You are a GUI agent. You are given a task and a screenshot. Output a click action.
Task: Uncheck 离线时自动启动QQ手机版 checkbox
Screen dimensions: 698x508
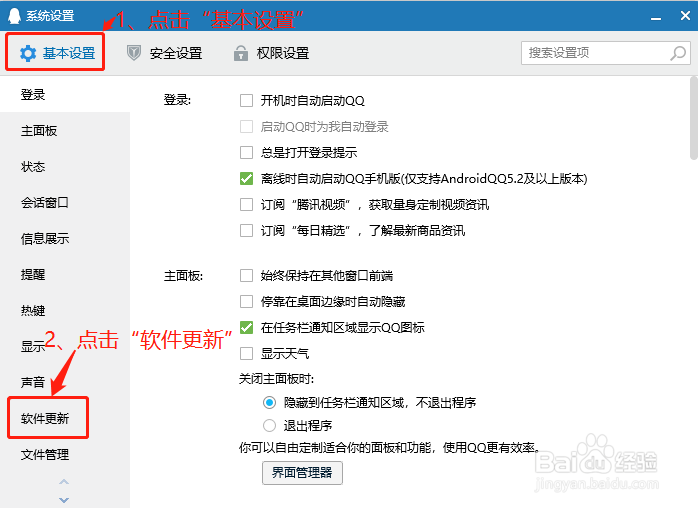click(246, 179)
